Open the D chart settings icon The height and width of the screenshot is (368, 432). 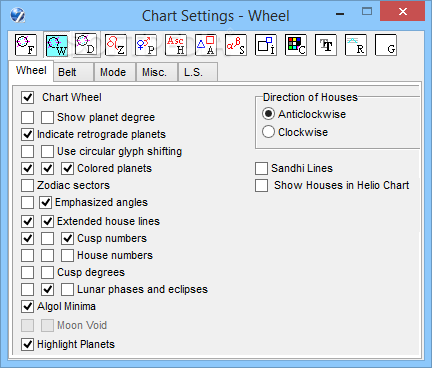pos(86,45)
